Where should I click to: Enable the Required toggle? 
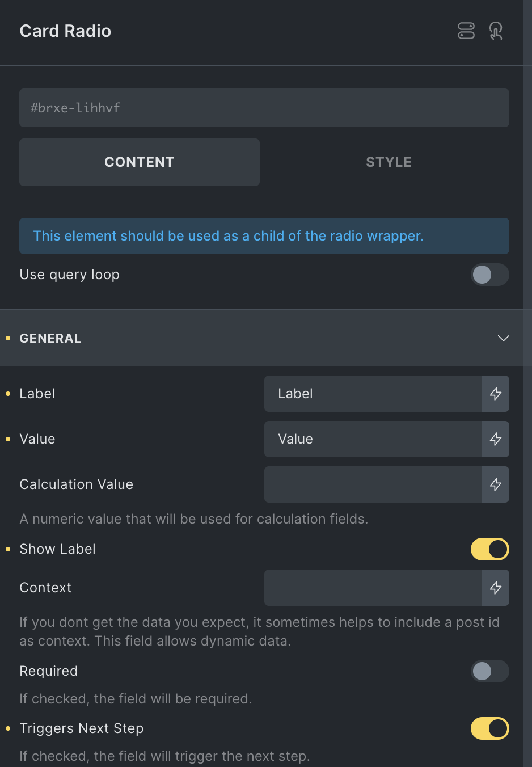coord(490,671)
